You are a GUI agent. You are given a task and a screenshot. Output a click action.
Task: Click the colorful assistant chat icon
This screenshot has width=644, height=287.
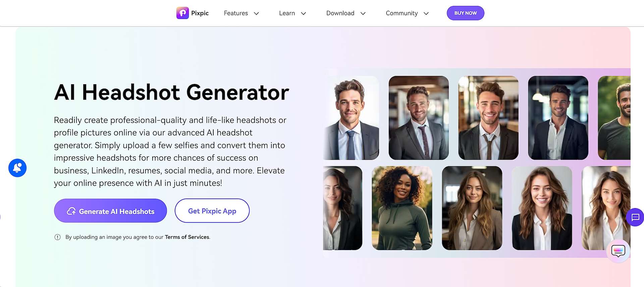click(618, 251)
